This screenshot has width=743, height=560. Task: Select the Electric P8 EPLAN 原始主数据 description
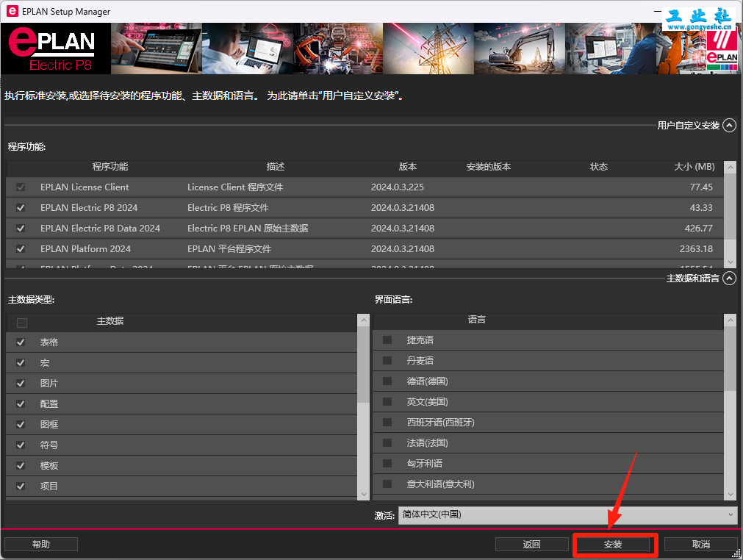click(248, 229)
